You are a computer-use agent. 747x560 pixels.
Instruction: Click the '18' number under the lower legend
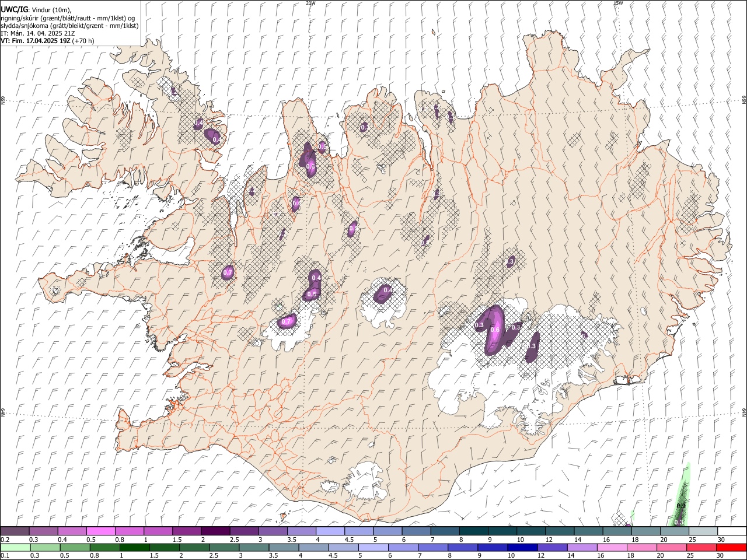(631, 556)
